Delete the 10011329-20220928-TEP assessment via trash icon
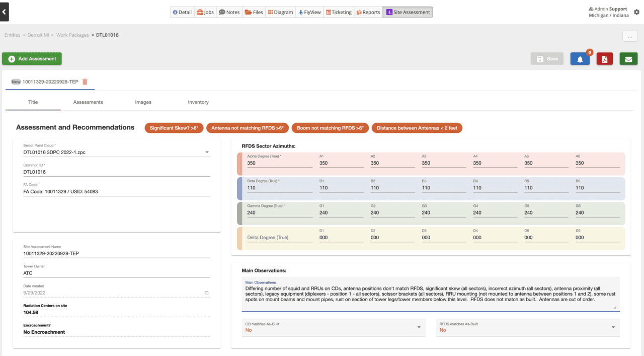The width and height of the screenshot is (644, 356). click(x=85, y=82)
